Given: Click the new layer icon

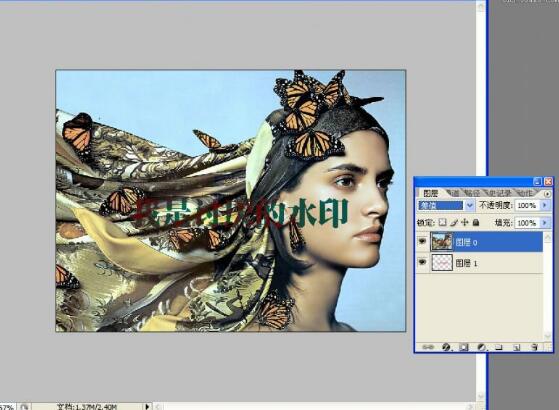Looking at the screenshot, I should (516, 347).
